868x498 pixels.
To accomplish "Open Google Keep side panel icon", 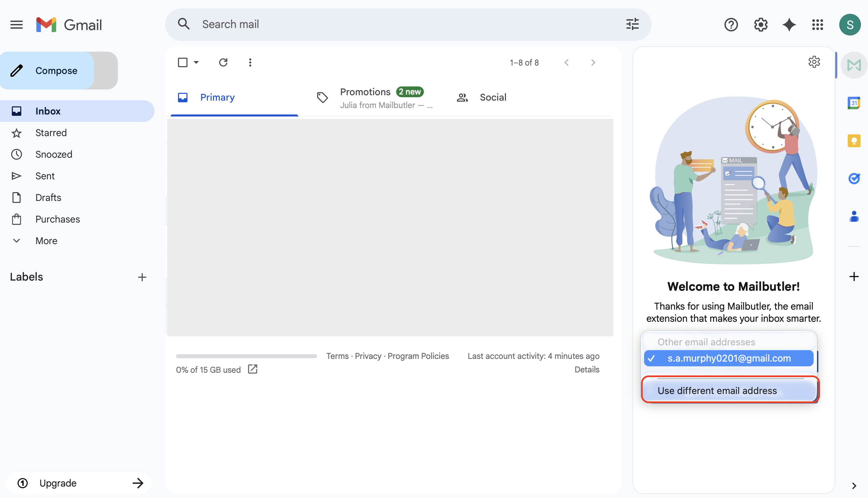I will (853, 140).
